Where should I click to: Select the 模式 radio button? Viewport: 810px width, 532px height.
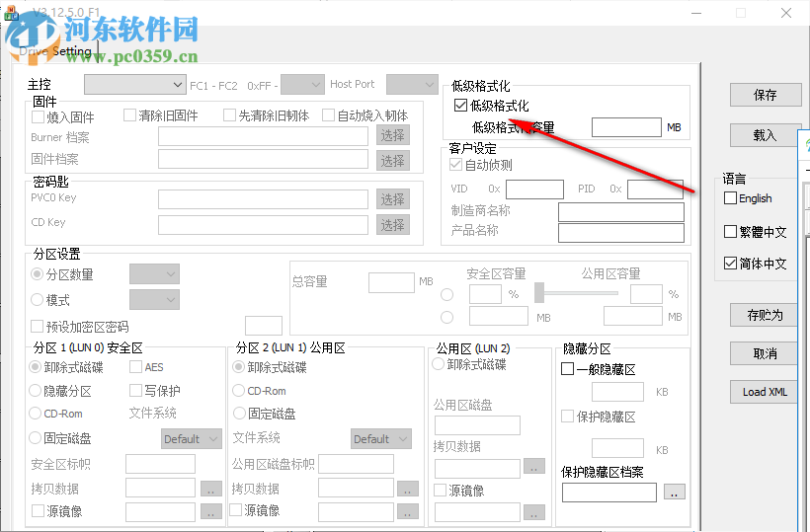coord(37,299)
